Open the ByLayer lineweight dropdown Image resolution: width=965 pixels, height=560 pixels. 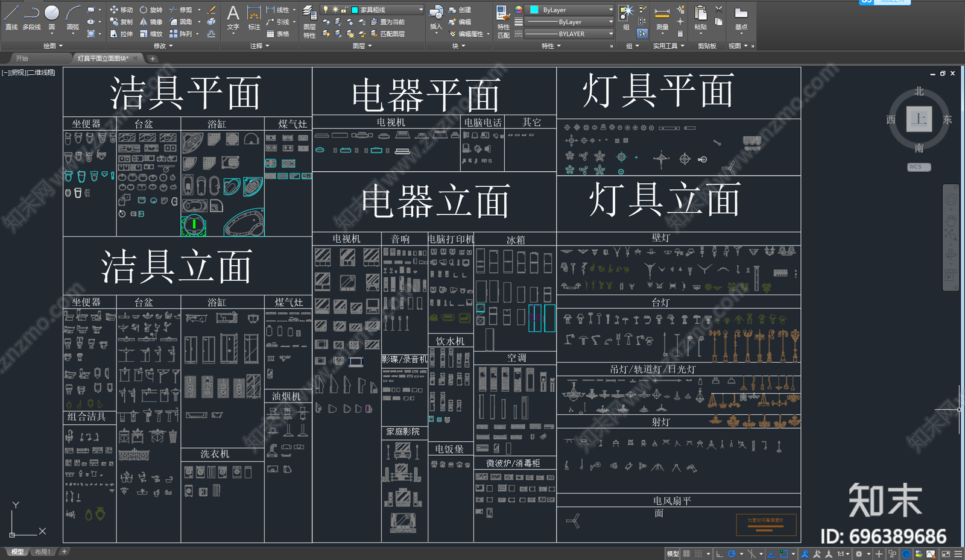569,22
